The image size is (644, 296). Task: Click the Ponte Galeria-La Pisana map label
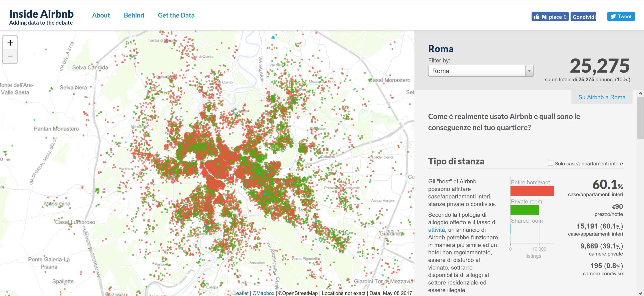[x=49, y=263]
